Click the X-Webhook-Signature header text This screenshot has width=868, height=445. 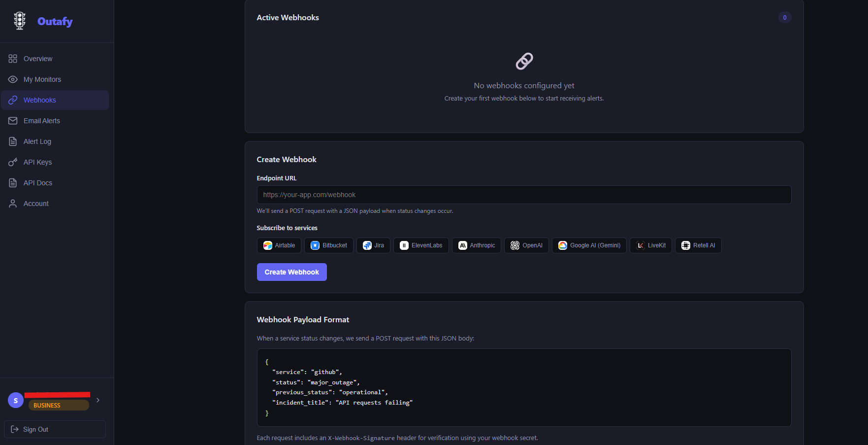click(361, 438)
